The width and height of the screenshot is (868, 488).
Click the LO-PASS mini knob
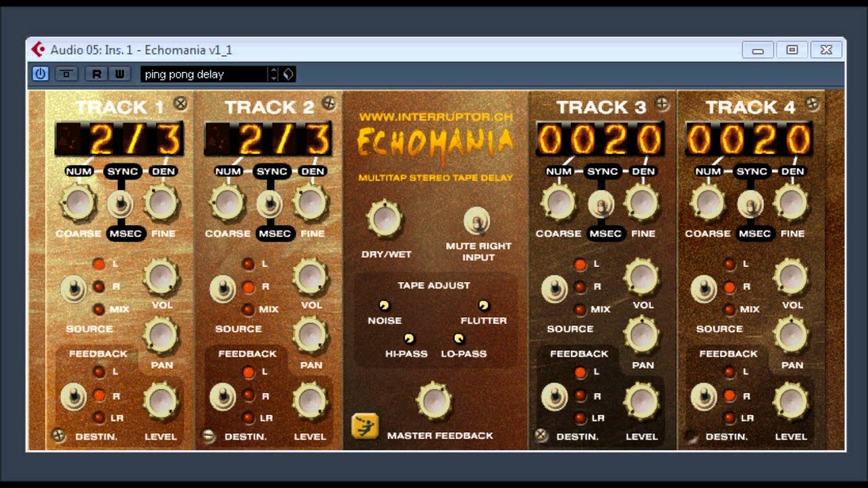point(459,338)
